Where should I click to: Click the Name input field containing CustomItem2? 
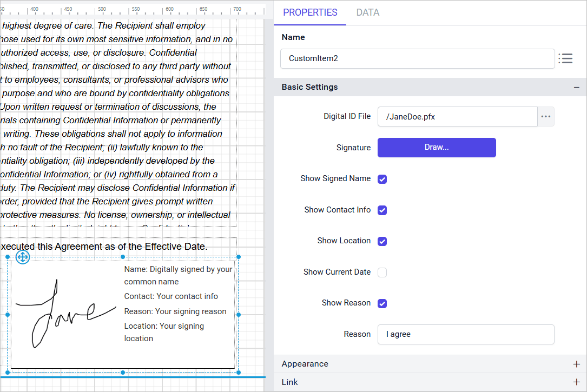point(417,58)
